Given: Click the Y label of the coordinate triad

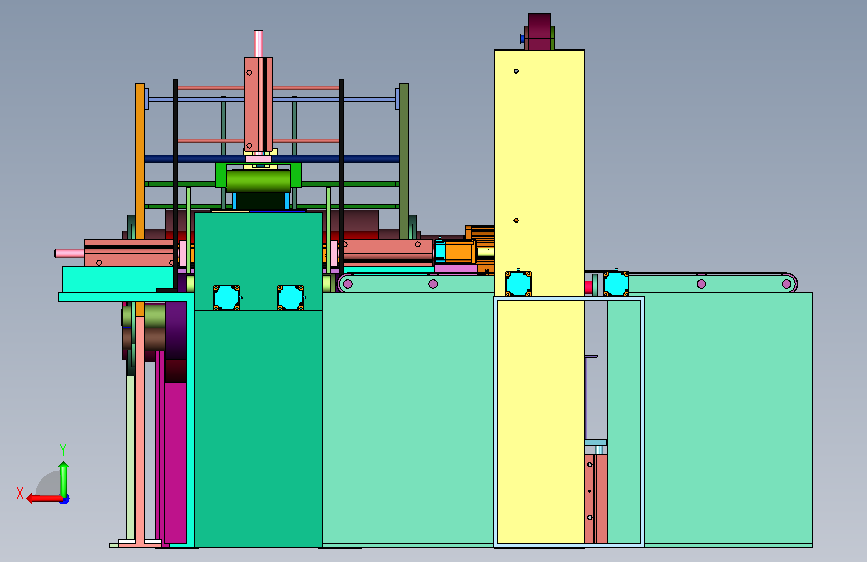Looking at the screenshot, I should (x=63, y=450).
